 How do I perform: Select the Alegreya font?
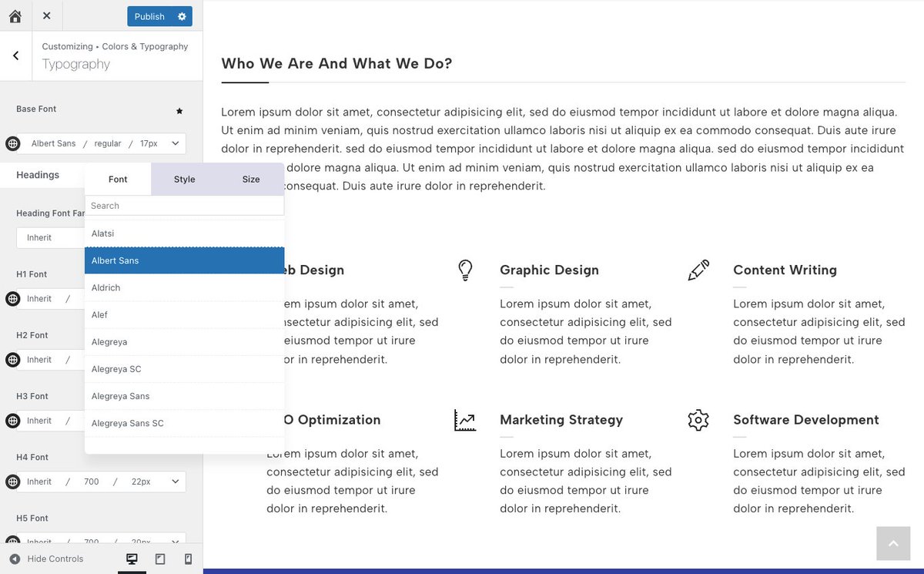[x=185, y=341]
